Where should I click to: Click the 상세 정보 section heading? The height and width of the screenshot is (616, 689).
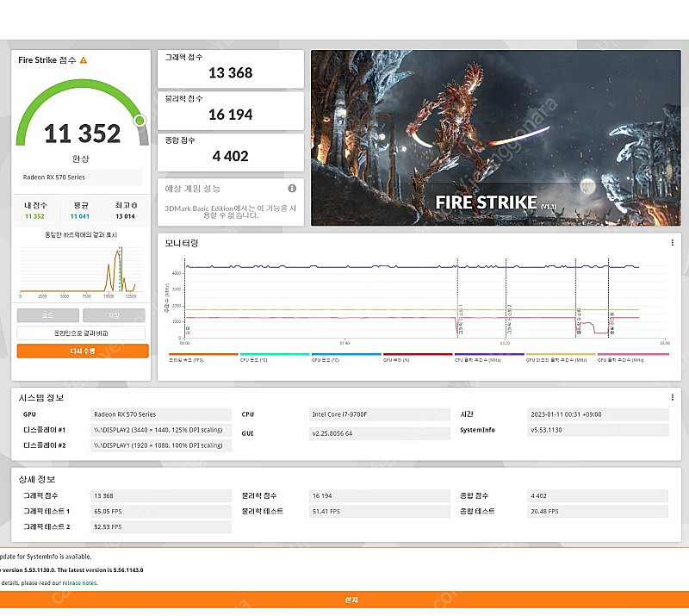[37, 479]
